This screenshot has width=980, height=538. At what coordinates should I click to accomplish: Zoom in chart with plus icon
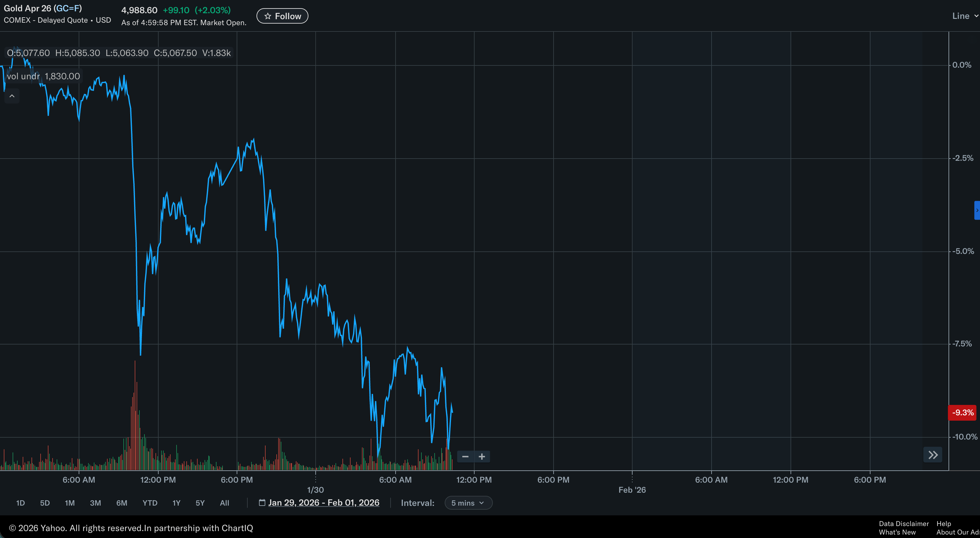pyautogui.click(x=482, y=456)
